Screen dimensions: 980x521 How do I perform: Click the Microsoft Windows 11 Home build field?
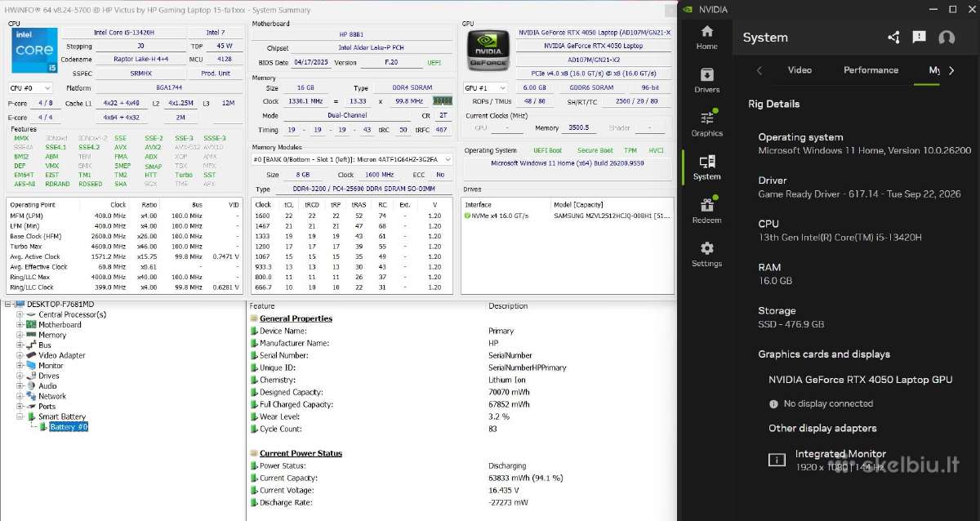(566, 163)
